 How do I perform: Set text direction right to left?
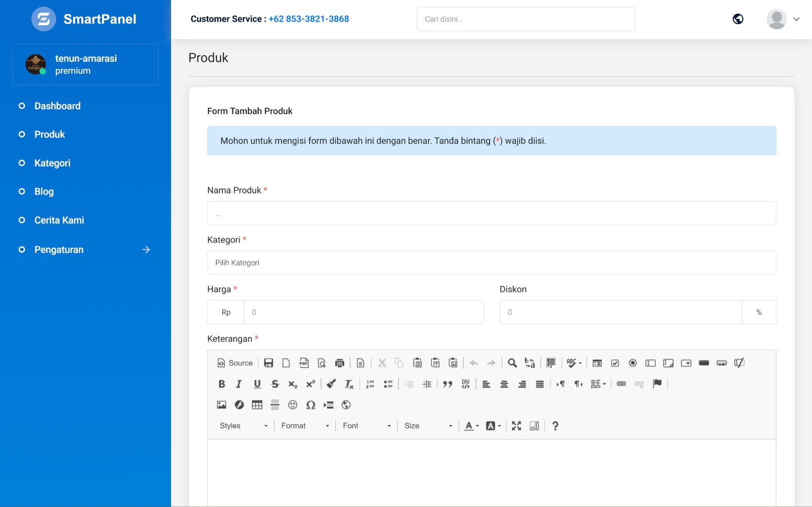point(578,384)
